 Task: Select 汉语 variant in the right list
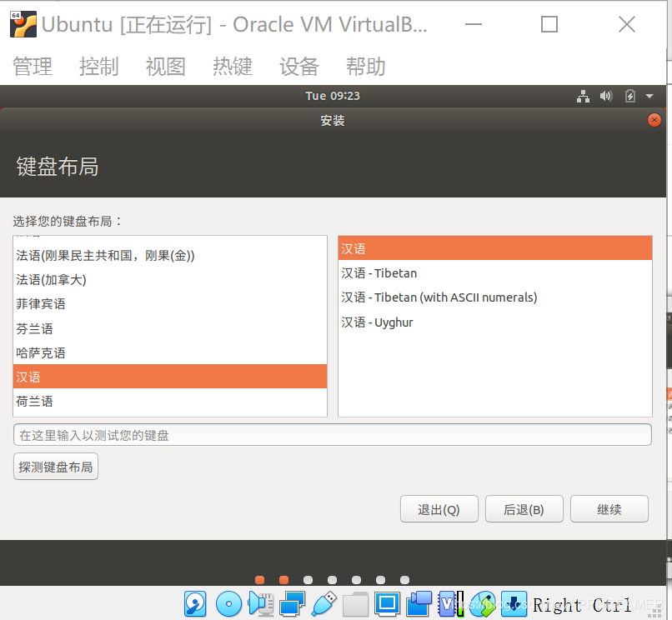pyautogui.click(x=495, y=248)
